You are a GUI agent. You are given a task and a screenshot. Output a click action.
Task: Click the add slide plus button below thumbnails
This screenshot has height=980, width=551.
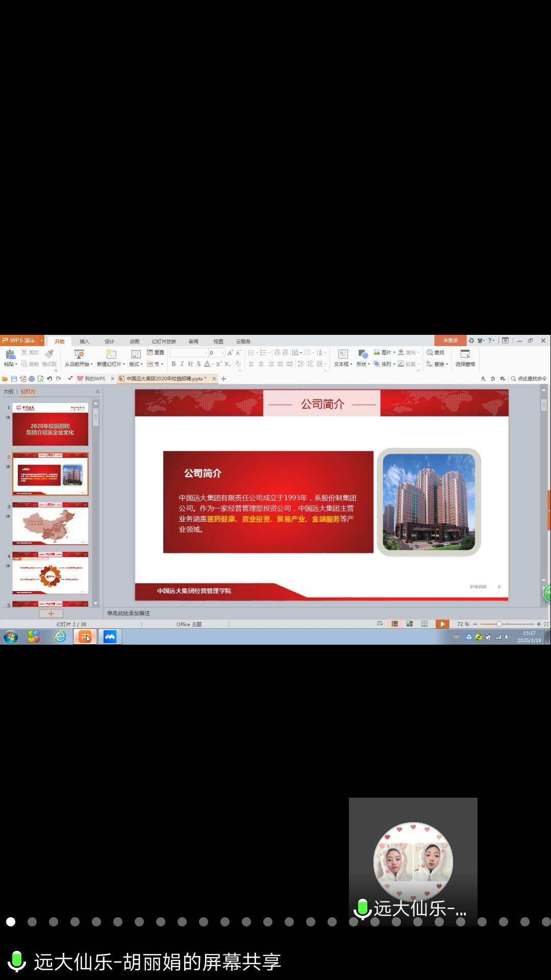(x=51, y=614)
